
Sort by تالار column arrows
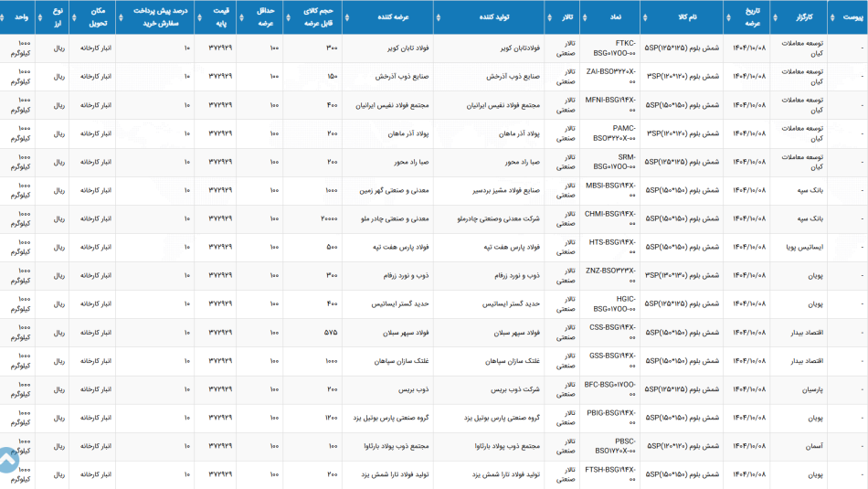coord(549,17)
